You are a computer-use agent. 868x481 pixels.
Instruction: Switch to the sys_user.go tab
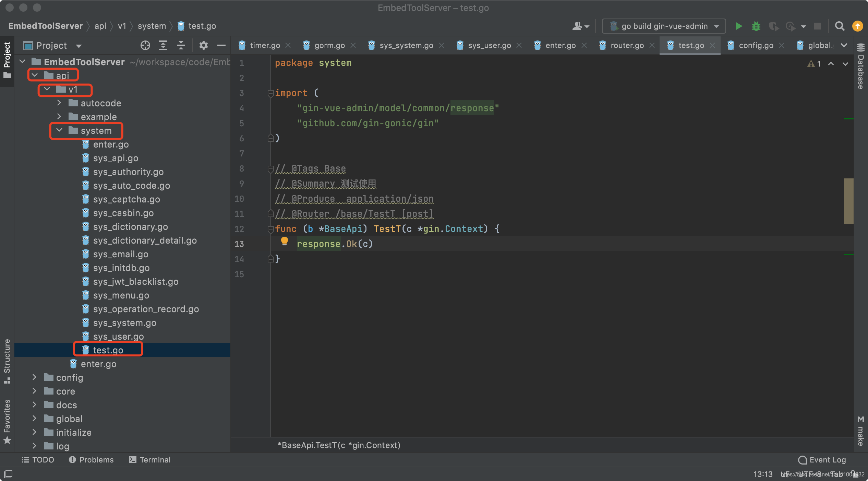pos(489,45)
